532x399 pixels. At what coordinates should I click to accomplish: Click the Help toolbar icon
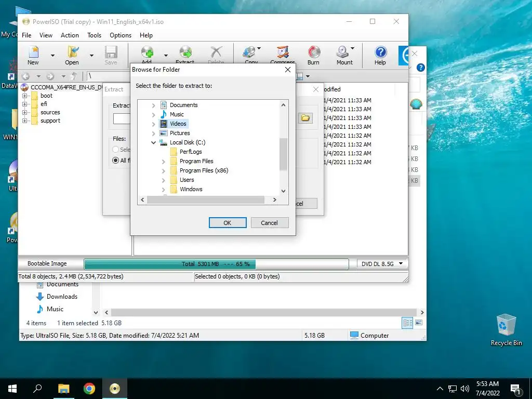[x=380, y=55]
